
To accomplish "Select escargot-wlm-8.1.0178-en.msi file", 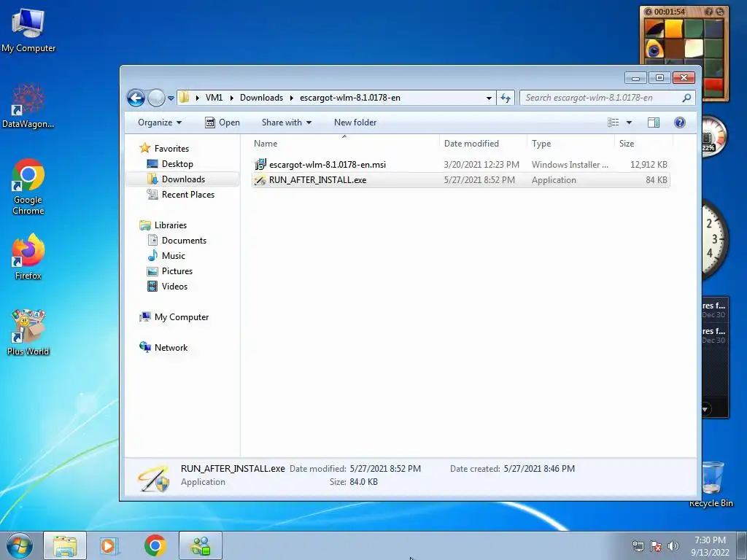I will tap(328, 165).
